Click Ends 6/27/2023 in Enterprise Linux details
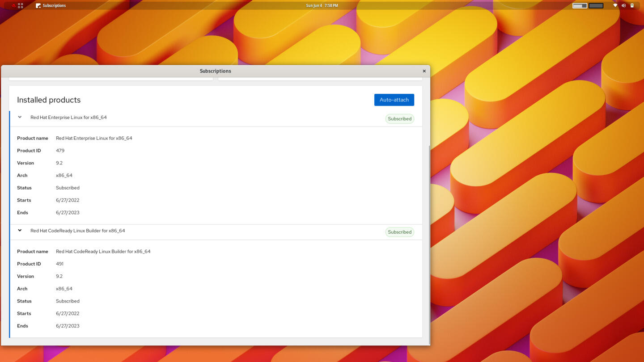The image size is (644, 362). [x=68, y=213]
